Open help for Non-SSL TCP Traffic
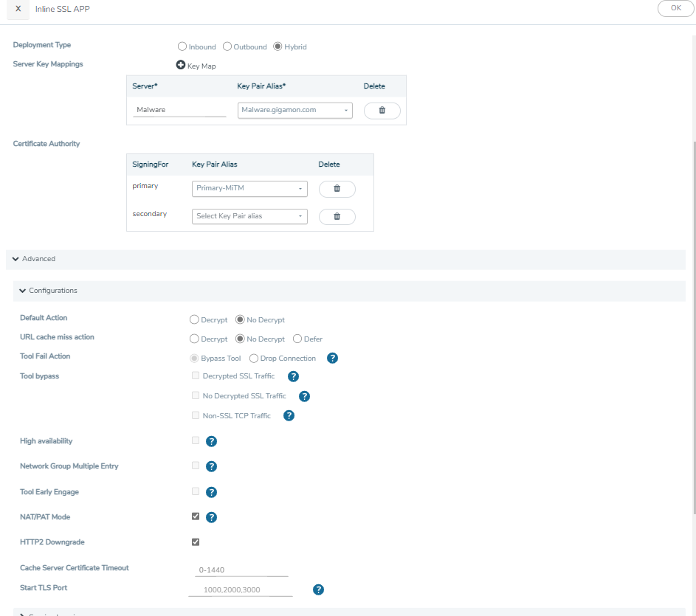696x616 pixels. [x=289, y=416]
